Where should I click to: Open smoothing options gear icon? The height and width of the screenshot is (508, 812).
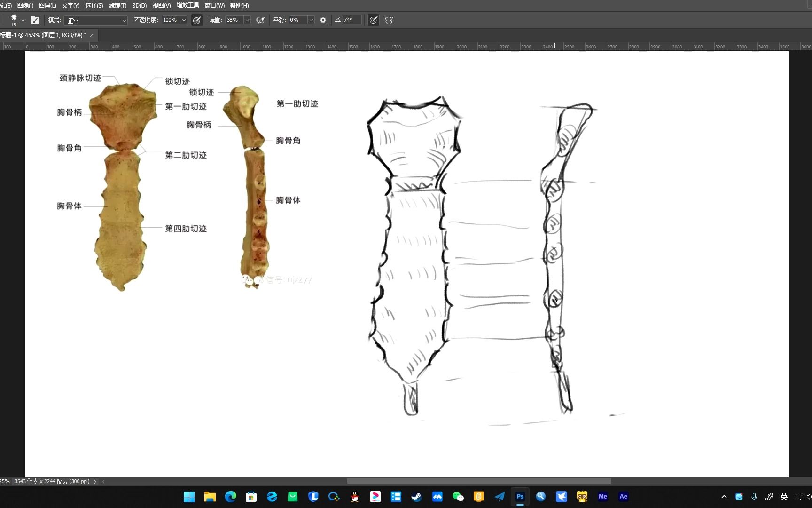click(x=323, y=20)
